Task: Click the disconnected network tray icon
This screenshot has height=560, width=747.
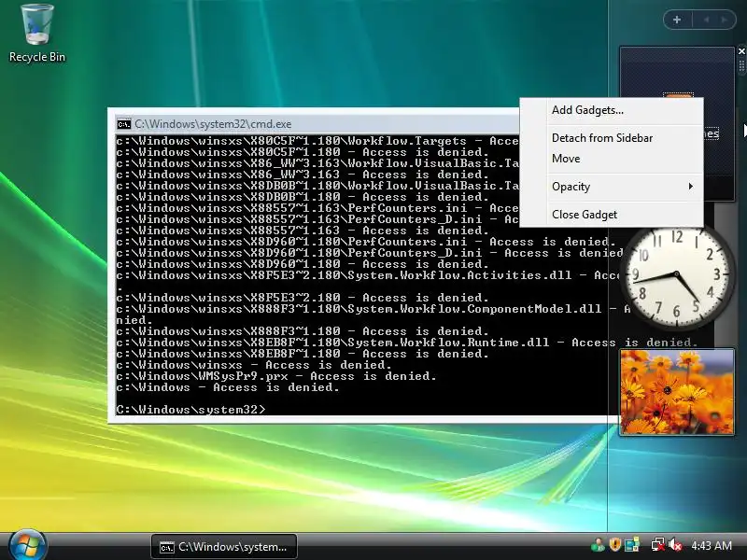Action: 657,545
